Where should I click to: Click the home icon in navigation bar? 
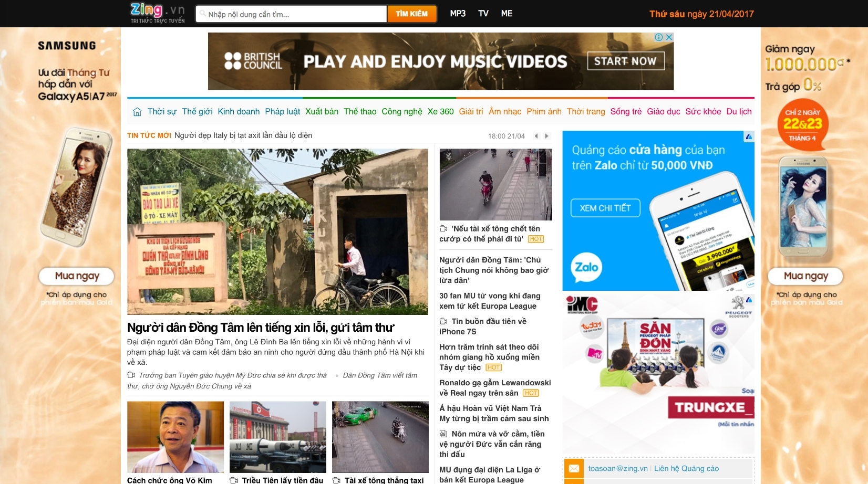pyautogui.click(x=137, y=112)
